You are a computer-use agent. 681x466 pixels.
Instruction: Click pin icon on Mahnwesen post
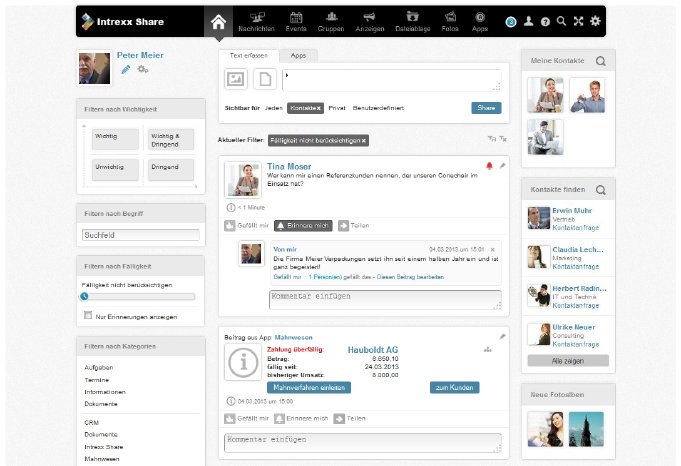coord(502,337)
